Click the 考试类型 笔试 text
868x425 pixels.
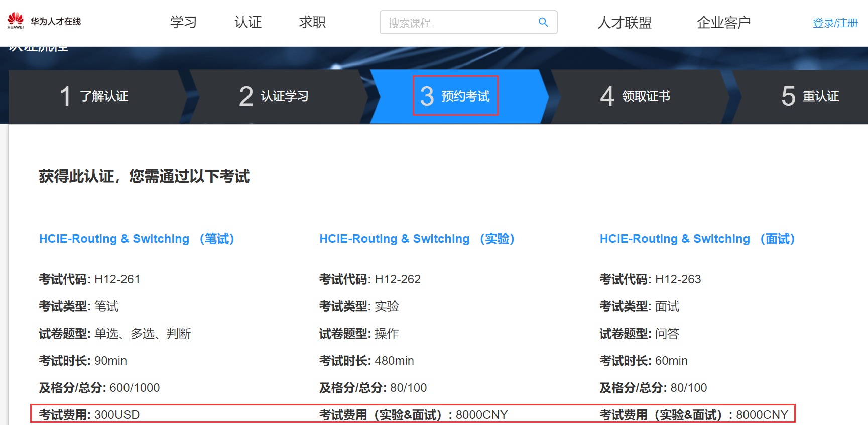[79, 306]
